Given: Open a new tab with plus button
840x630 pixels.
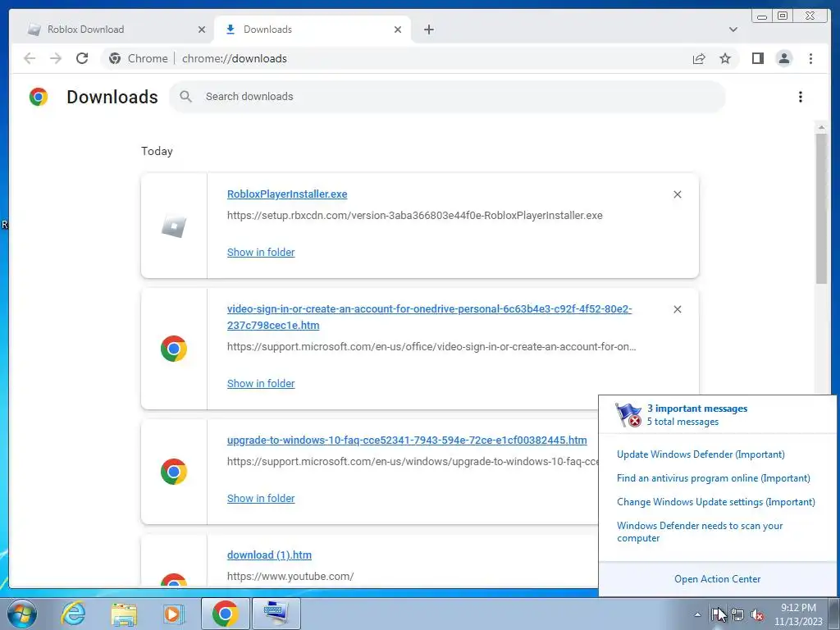Looking at the screenshot, I should (x=428, y=30).
